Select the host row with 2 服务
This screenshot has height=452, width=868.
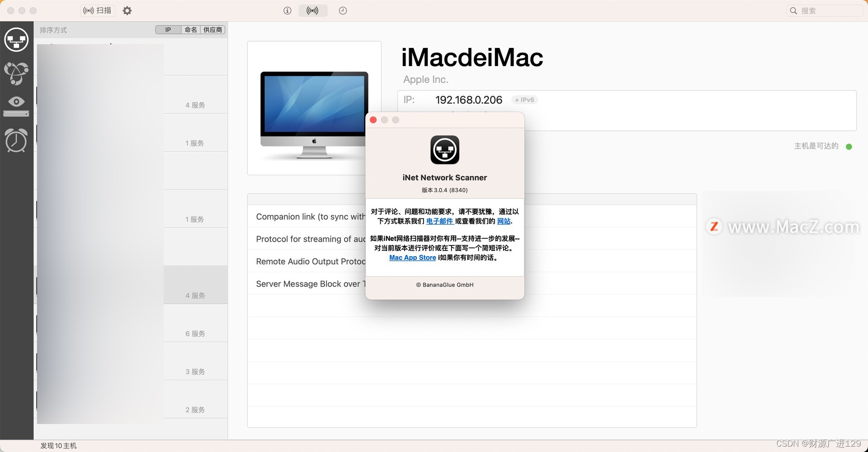tap(131, 399)
